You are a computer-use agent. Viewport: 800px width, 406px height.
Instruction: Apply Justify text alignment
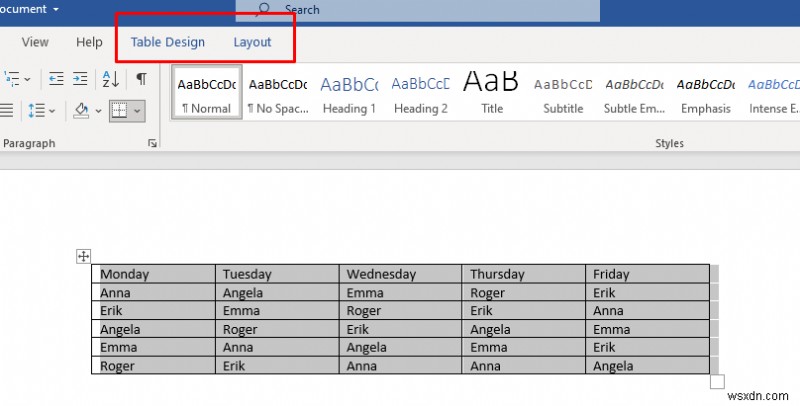[6, 110]
